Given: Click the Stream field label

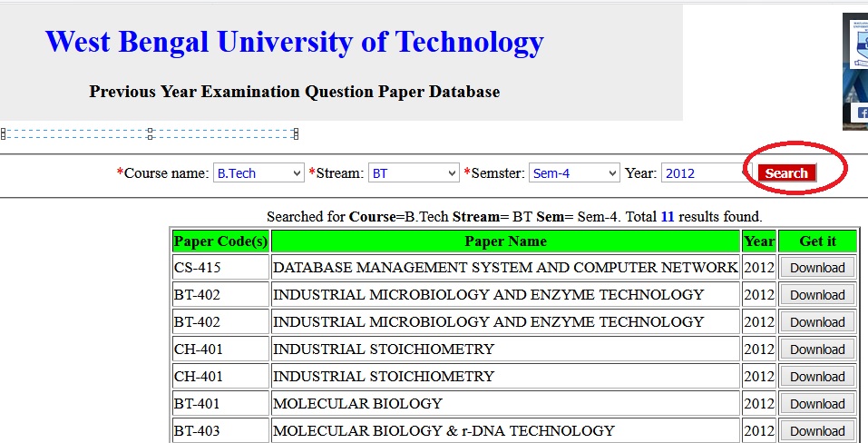Looking at the screenshot, I should pyautogui.click(x=336, y=173).
